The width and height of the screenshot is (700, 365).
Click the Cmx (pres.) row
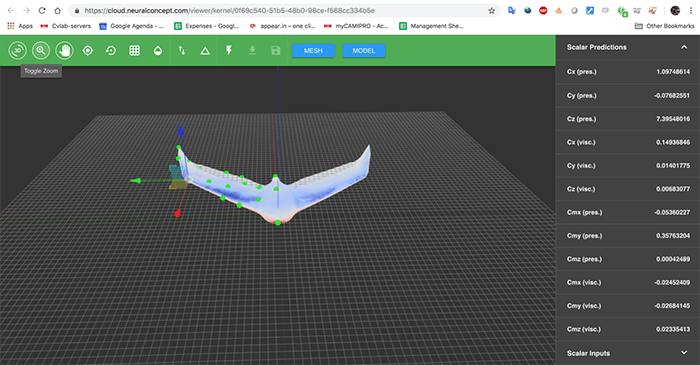click(628, 212)
